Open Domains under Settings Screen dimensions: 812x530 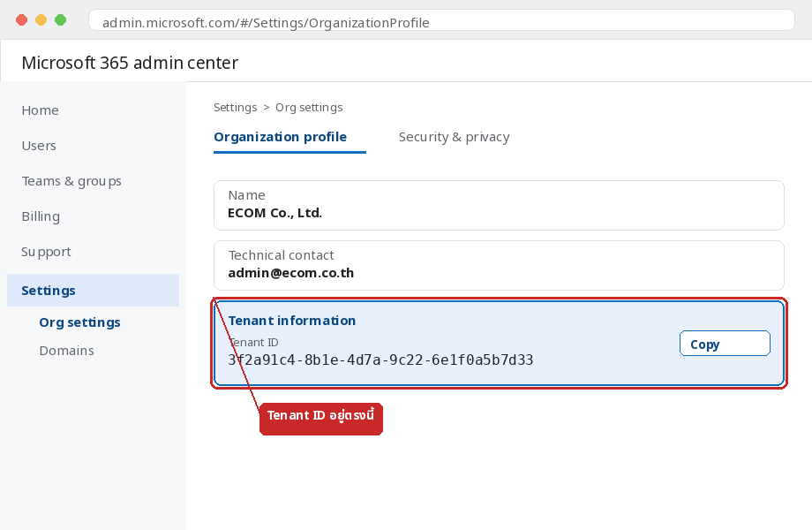pyautogui.click(x=67, y=351)
